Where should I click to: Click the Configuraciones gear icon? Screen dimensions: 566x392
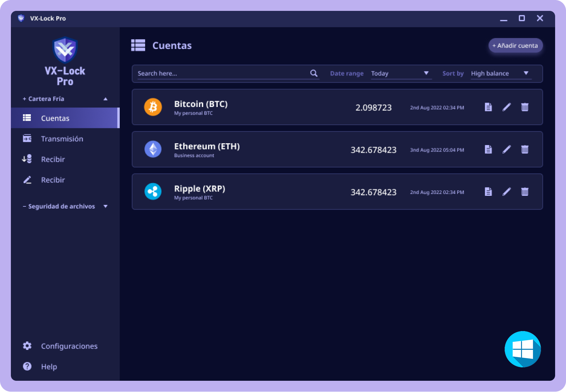point(27,346)
